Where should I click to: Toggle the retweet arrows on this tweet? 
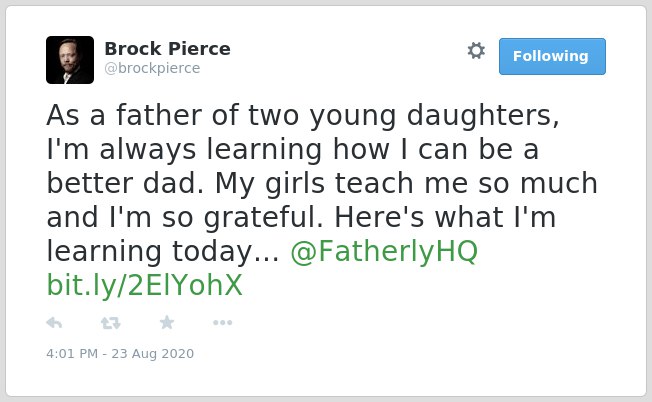click(111, 323)
